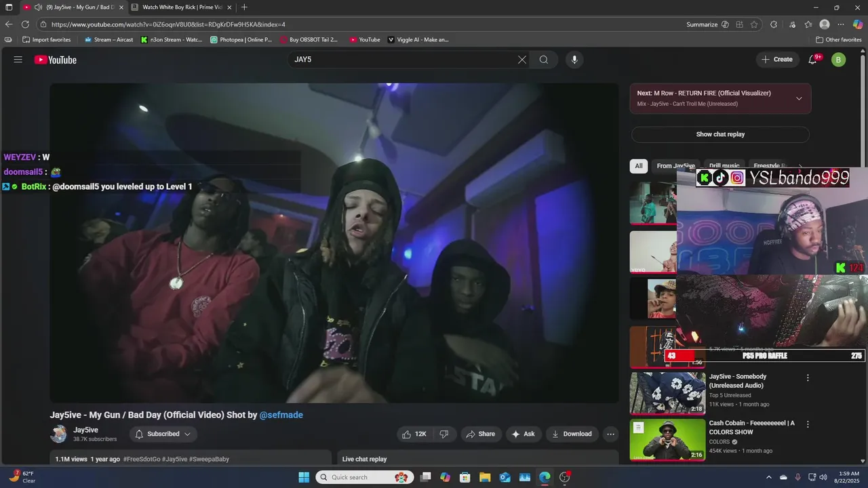
Task: Refresh the current page
Action: [x=25, y=24]
